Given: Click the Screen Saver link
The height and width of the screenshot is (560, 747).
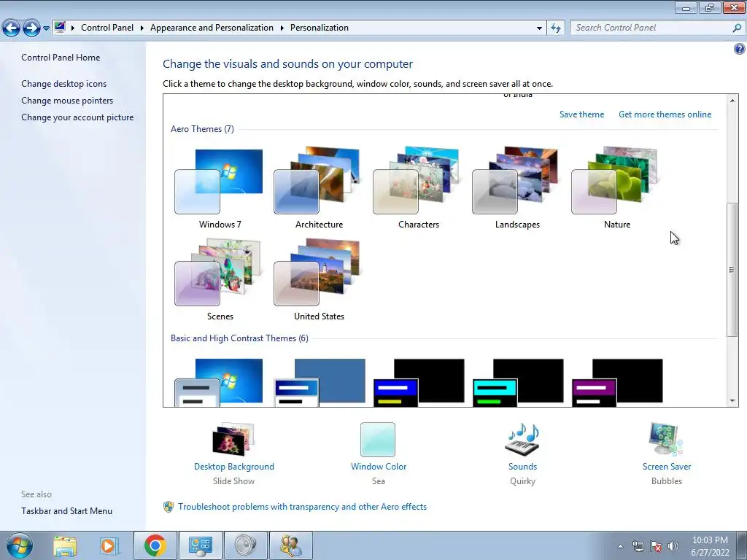Looking at the screenshot, I should (x=667, y=467).
